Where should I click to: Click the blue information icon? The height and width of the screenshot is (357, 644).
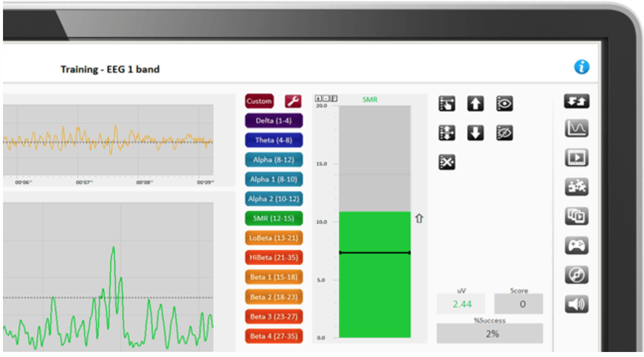581,67
